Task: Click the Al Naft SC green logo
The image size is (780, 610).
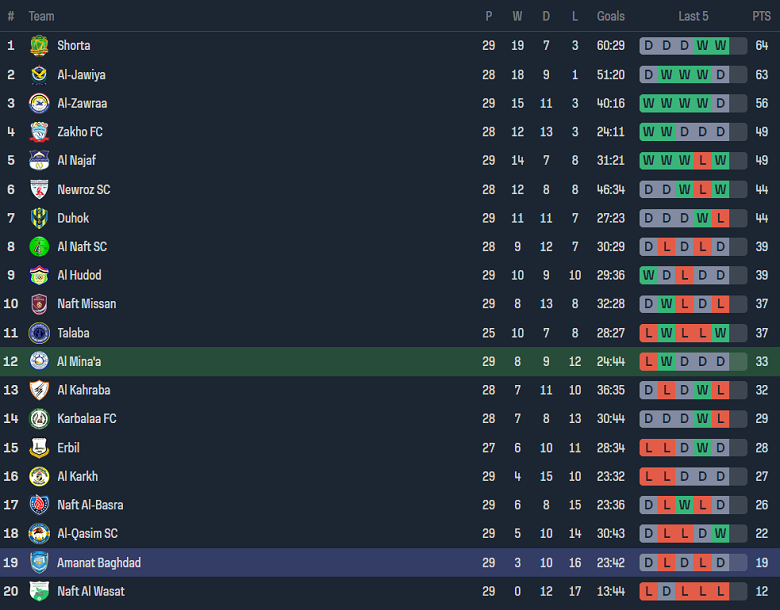Action: click(x=39, y=246)
